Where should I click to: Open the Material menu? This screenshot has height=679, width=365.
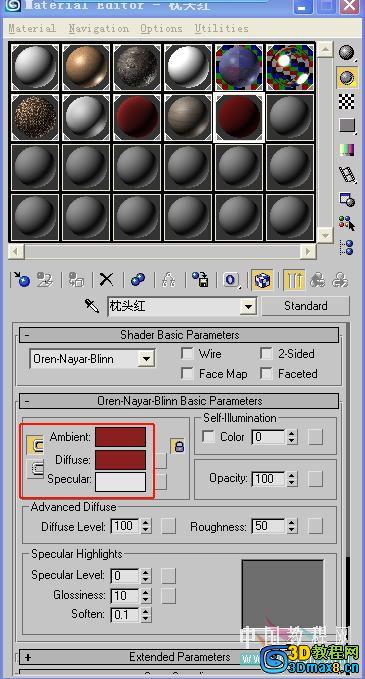click(32, 29)
